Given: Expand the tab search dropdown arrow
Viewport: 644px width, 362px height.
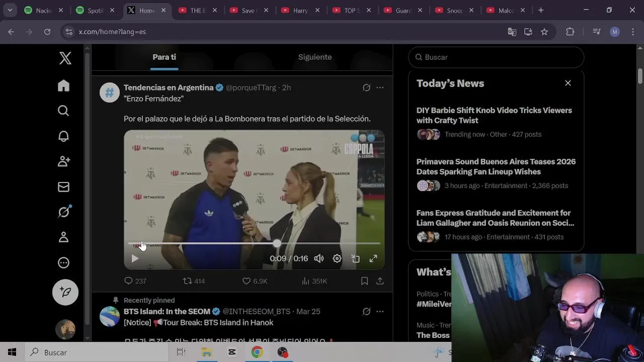Looking at the screenshot, I should click(10, 10).
